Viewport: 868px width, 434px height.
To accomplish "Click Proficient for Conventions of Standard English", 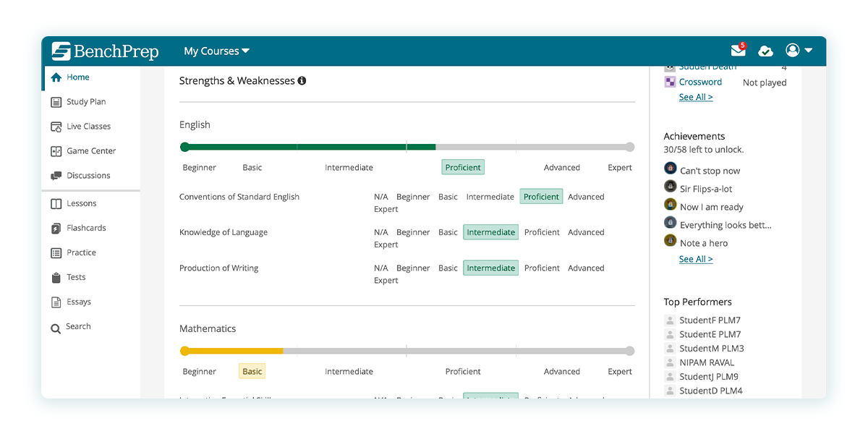I will coord(541,197).
